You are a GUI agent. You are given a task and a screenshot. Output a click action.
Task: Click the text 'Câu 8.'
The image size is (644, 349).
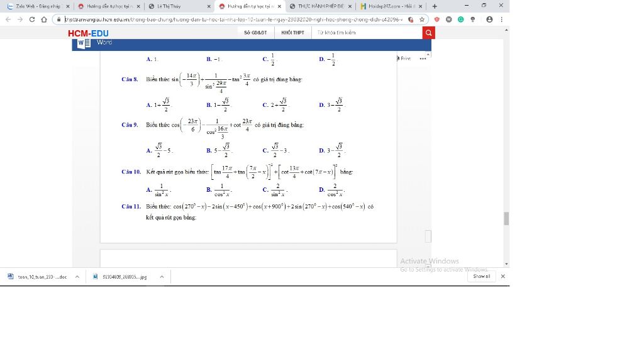click(x=130, y=79)
